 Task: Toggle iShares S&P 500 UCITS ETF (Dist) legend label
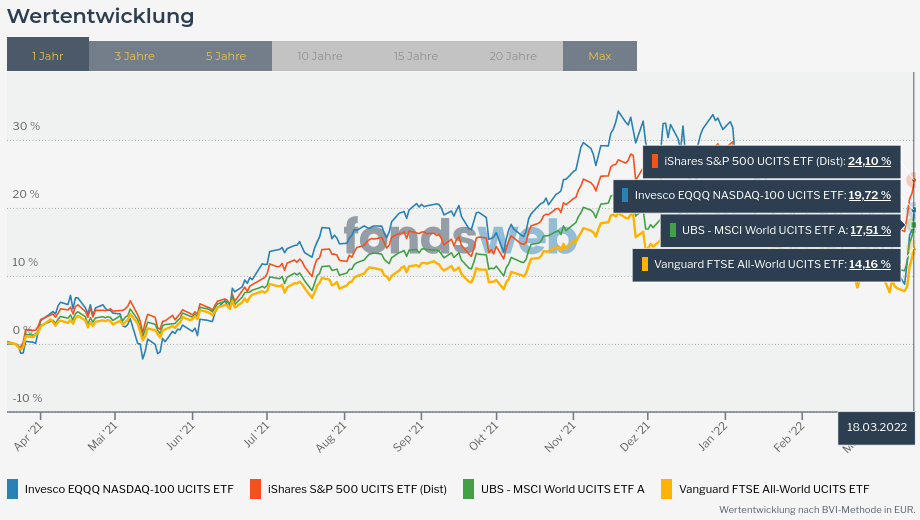click(x=357, y=489)
